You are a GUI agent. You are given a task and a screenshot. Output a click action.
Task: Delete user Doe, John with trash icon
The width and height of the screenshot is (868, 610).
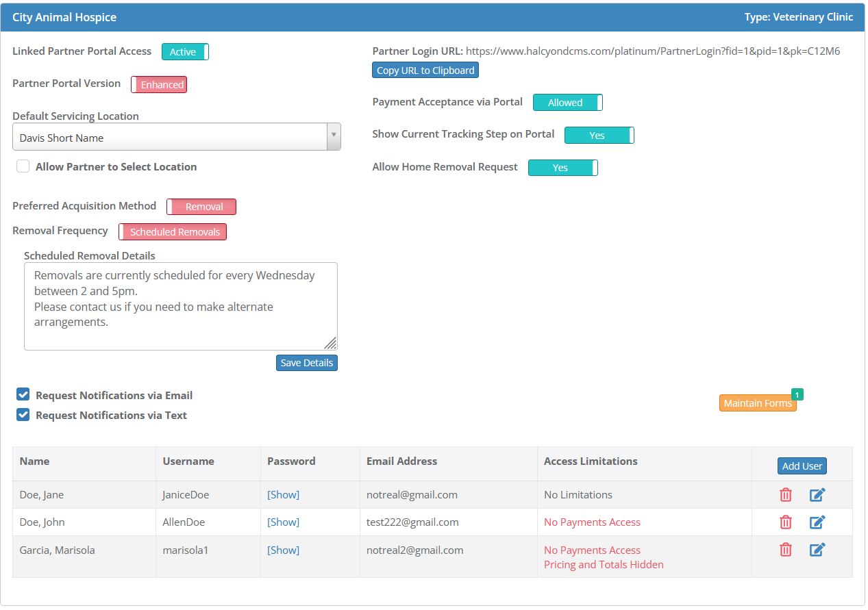click(x=785, y=522)
